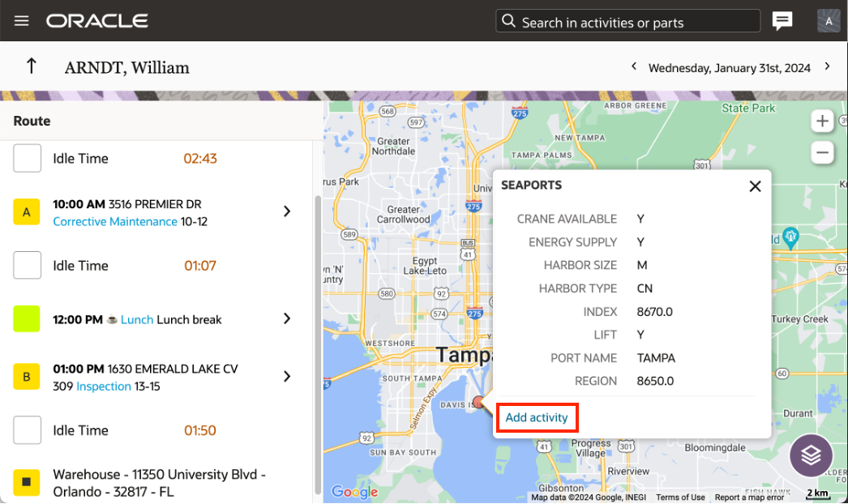Click Idle Time duration 02:43
848x504 pixels.
pos(200,159)
